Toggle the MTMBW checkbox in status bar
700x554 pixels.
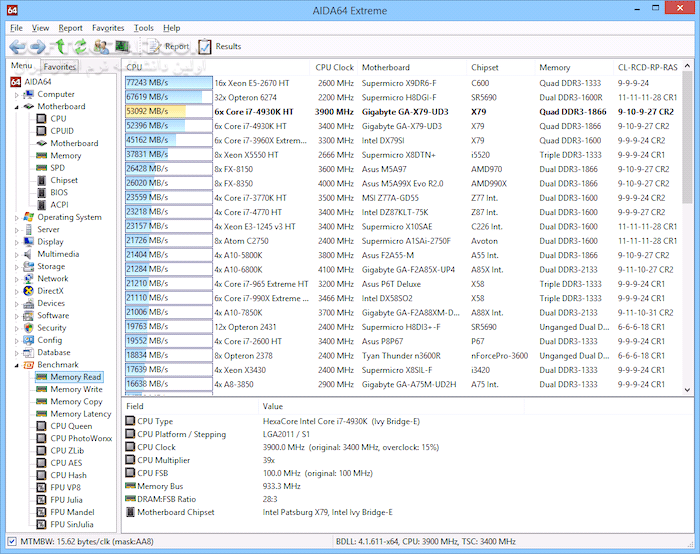click(10, 541)
